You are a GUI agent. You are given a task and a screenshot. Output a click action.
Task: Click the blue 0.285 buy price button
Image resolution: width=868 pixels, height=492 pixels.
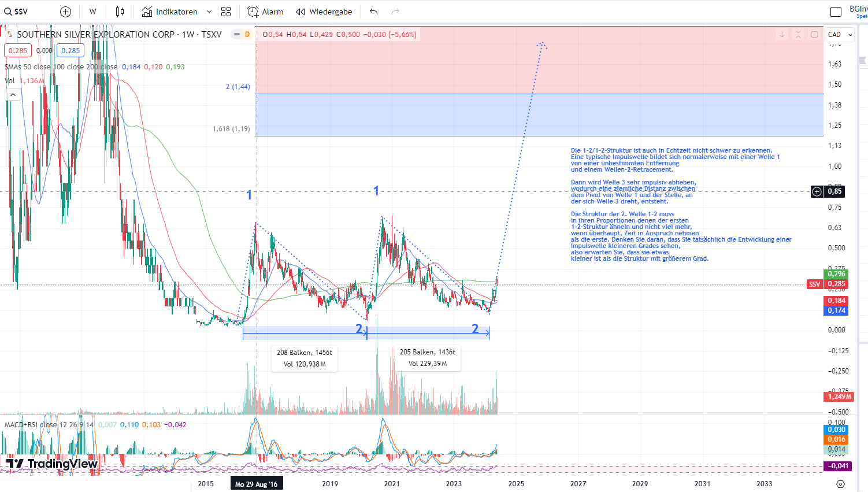71,51
